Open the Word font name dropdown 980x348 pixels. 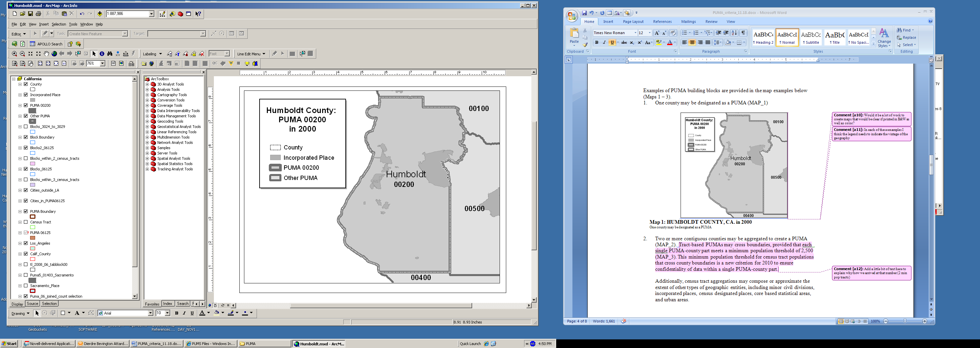[635, 33]
